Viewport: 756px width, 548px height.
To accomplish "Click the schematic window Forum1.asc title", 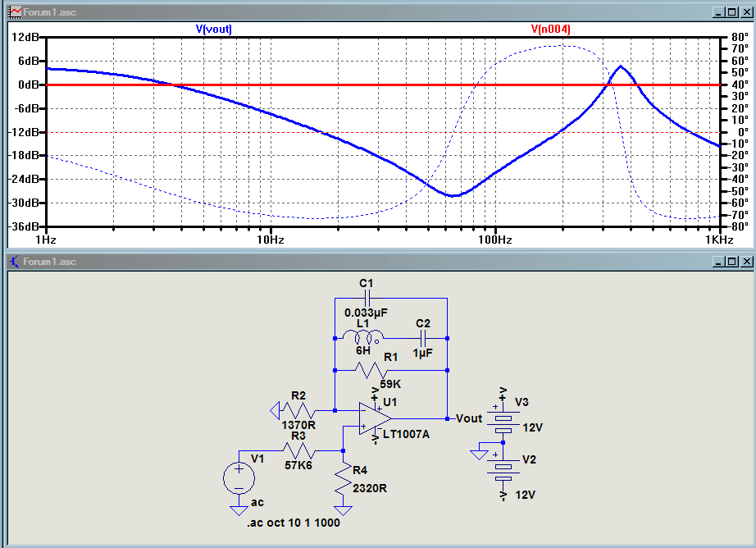I will pos(50,262).
